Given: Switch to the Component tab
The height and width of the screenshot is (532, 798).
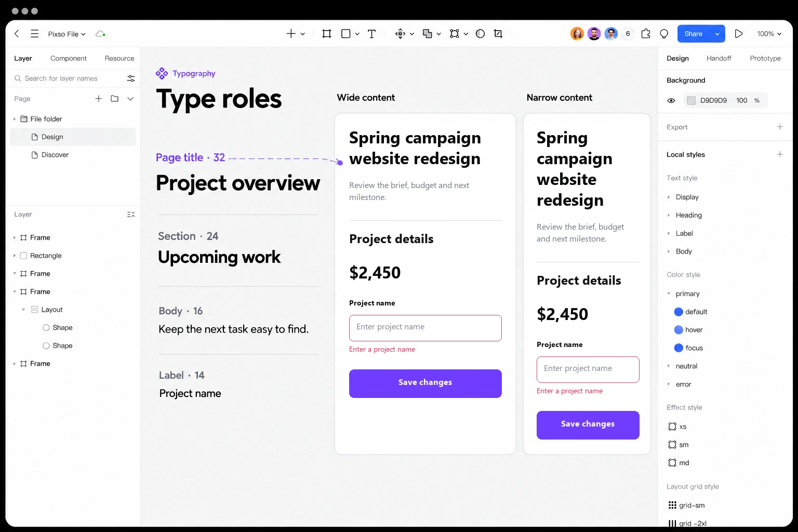Looking at the screenshot, I should (x=69, y=58).
